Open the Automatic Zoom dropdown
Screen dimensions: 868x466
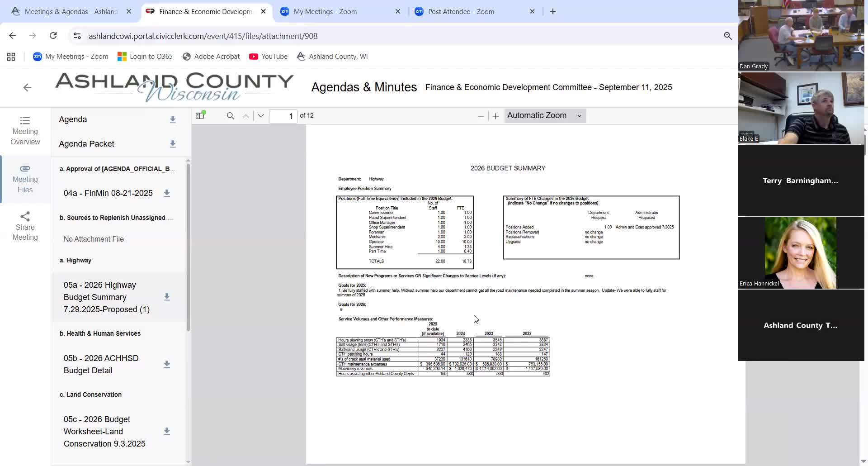pyautogui.click(x=545, y=116)
